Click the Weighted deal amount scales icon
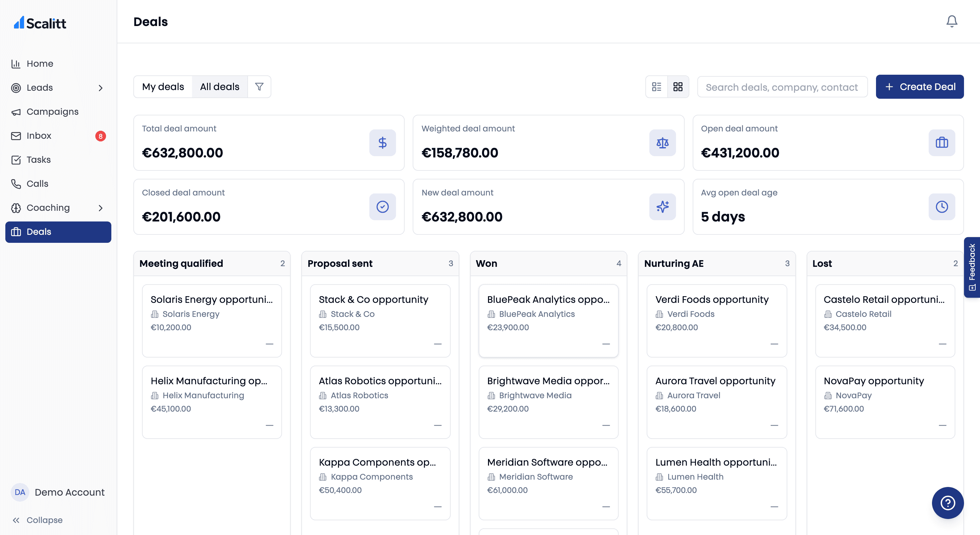The height and width of the screenshot is (535, 980). click(662, 143)
